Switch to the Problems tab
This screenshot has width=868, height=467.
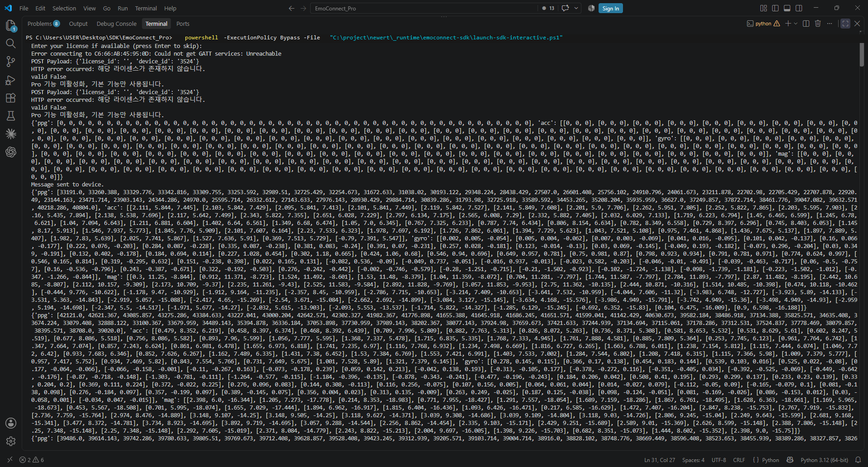(x=43, y=24)
